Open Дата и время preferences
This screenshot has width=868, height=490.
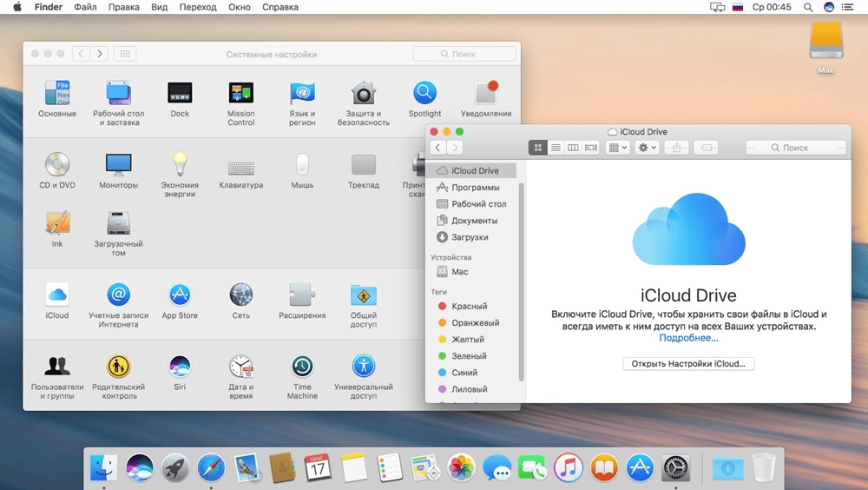coord(240,376)
